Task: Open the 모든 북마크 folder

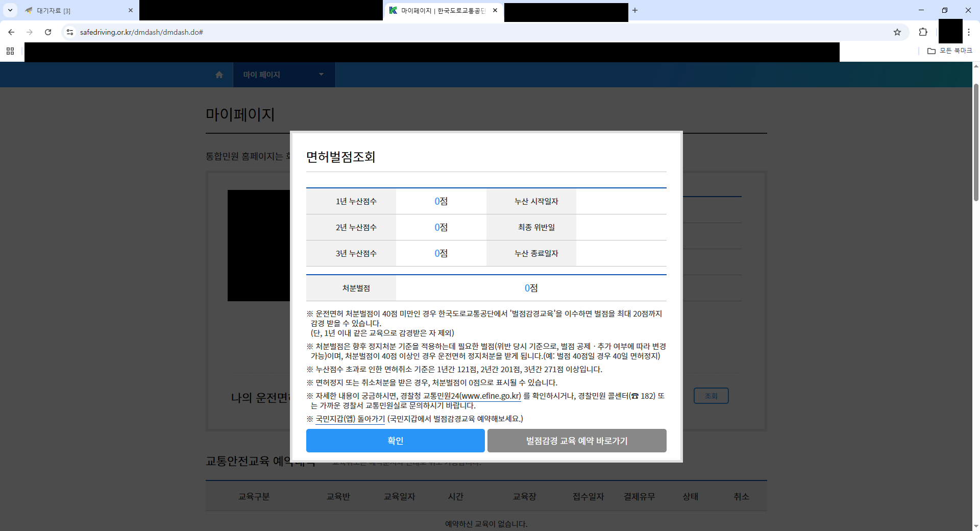Action: pos(950,51)
